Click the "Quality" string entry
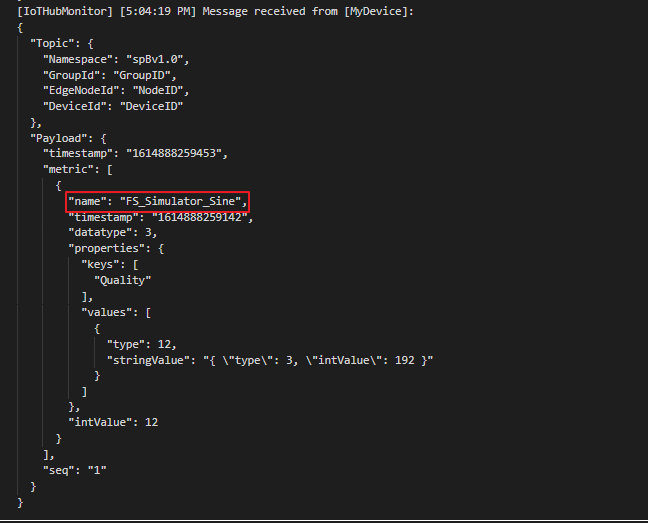This screenshot has height=523, width=648. pyautogui.click(x=122, y=281)
